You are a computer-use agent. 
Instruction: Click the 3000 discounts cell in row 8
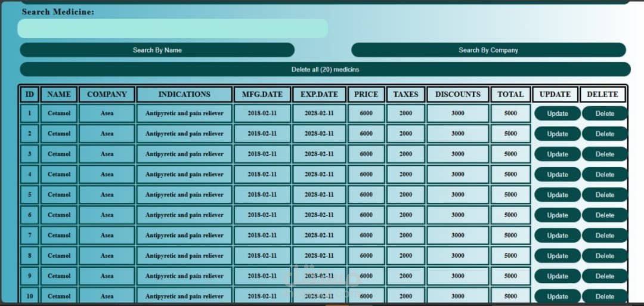457,255
